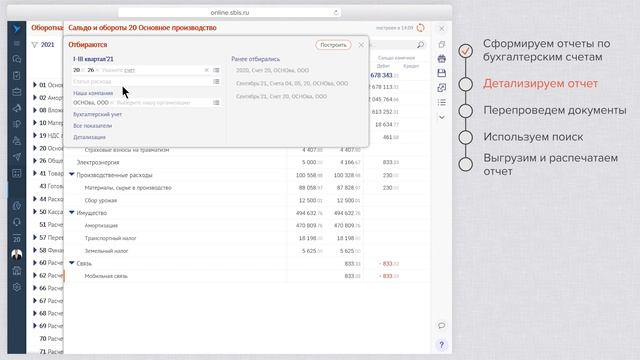
Task: Click the printer icon in right toolbar
Action: point(442,59)
